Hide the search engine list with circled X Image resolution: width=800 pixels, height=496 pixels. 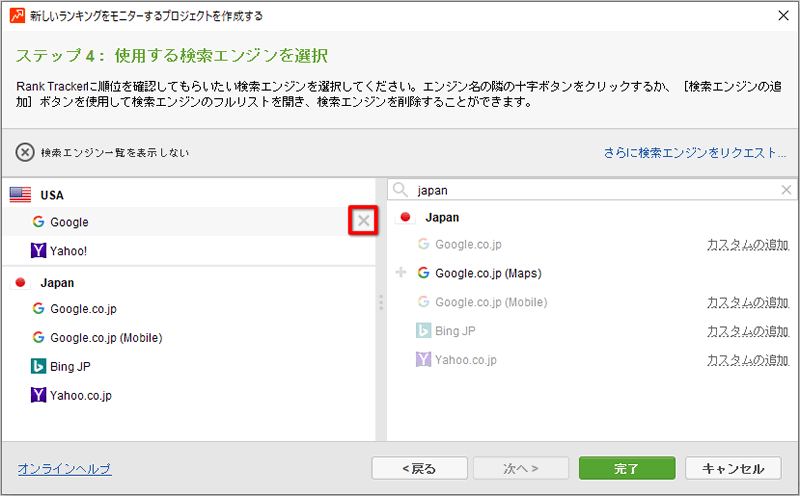[x=25, y=153]
